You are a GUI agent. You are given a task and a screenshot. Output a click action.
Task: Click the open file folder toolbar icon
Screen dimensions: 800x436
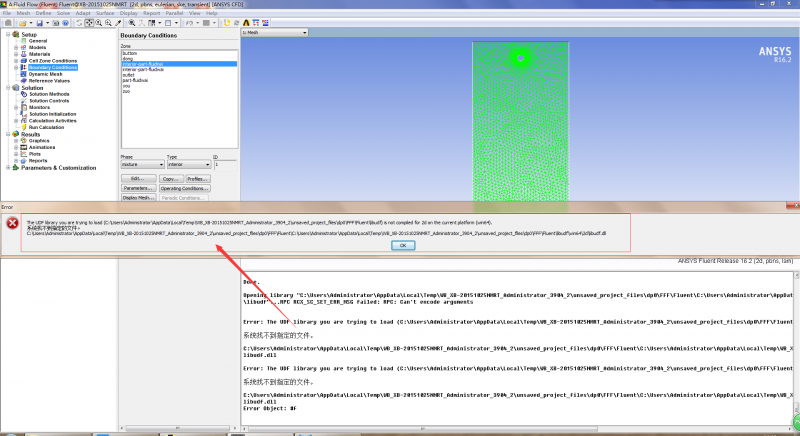(23, 23)
